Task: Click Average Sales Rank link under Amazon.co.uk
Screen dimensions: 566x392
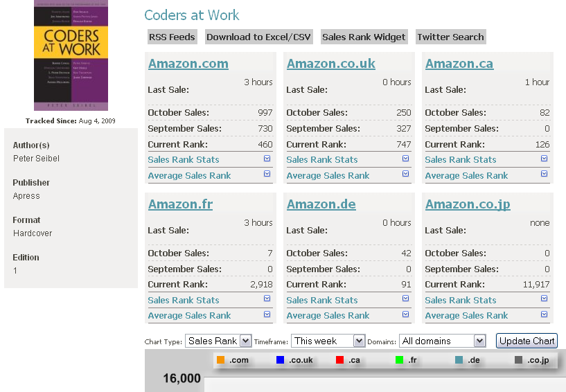Action: [x=328, y=175]
